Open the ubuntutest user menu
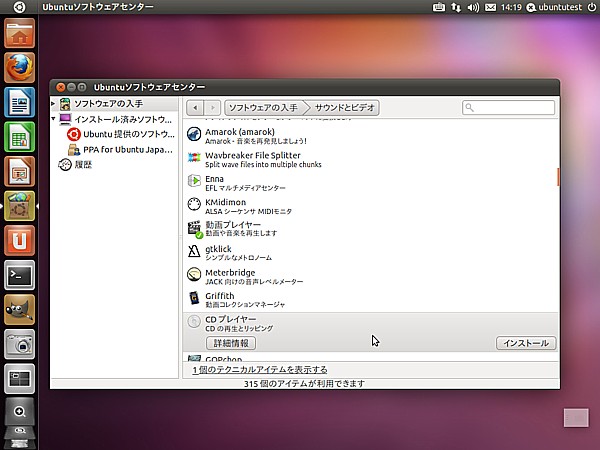 (554, 7)
